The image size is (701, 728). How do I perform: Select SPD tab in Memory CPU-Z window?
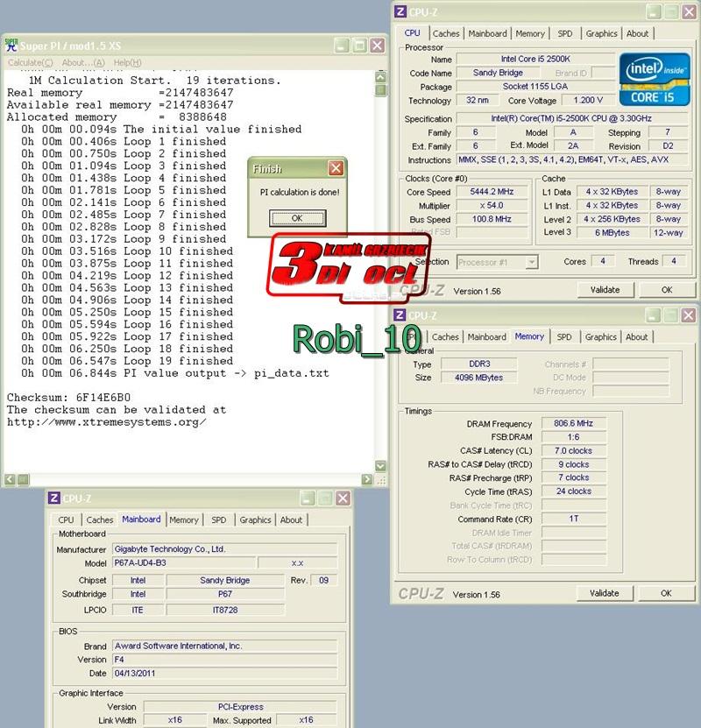564,336
